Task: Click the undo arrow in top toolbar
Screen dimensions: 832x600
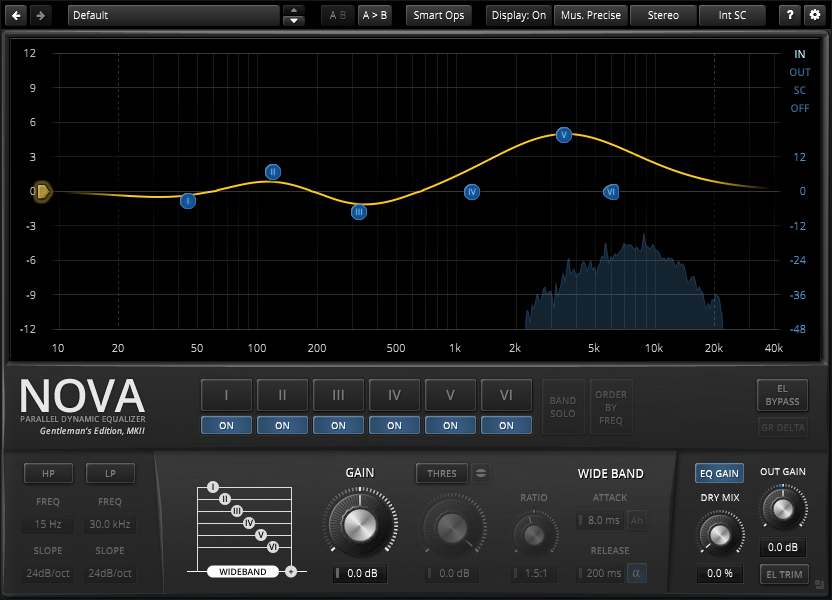Action: pos(16,15)
